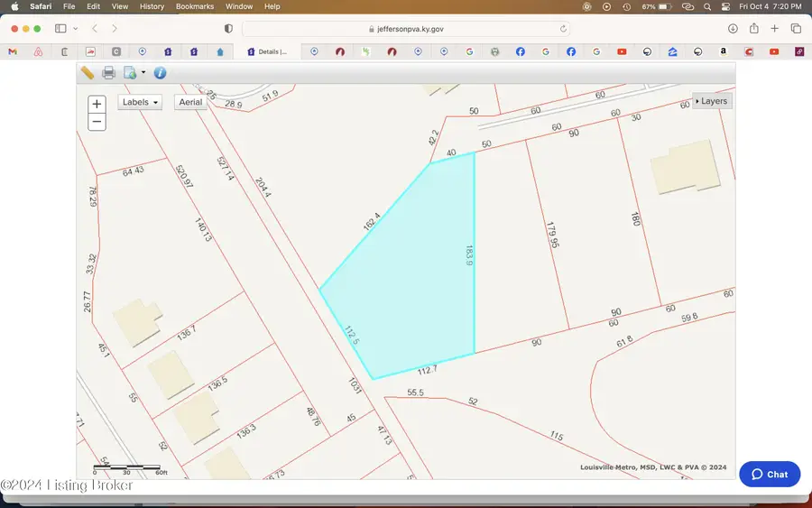Toggle the Safari sidebar
812x508 pixels.
click(60, 29)
